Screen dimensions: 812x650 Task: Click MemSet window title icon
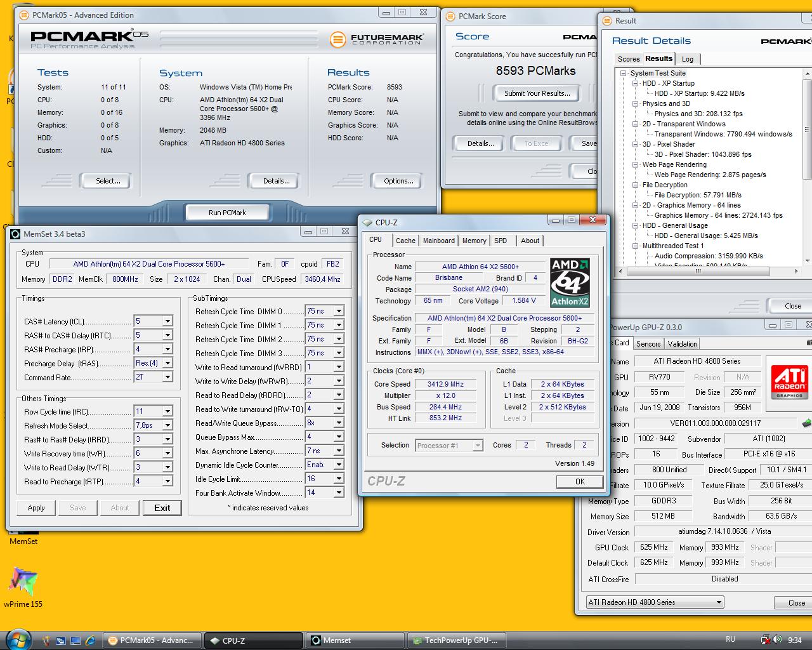pyautogui.click(x=15, y=234)
